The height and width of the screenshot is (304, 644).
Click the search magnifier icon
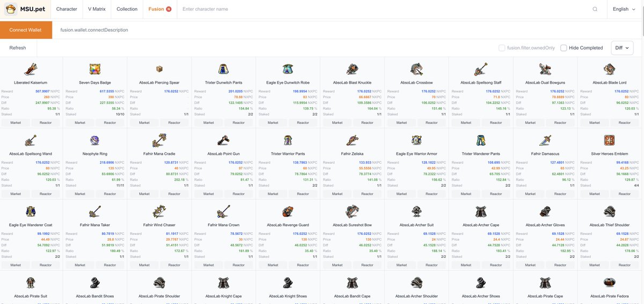click(x=595, y=9)
